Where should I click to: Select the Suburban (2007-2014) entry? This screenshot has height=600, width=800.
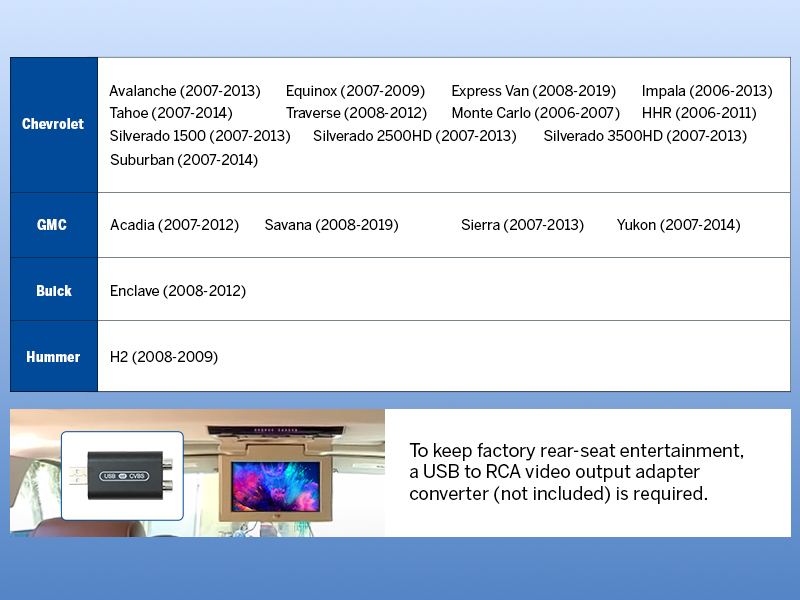[184, 160]
